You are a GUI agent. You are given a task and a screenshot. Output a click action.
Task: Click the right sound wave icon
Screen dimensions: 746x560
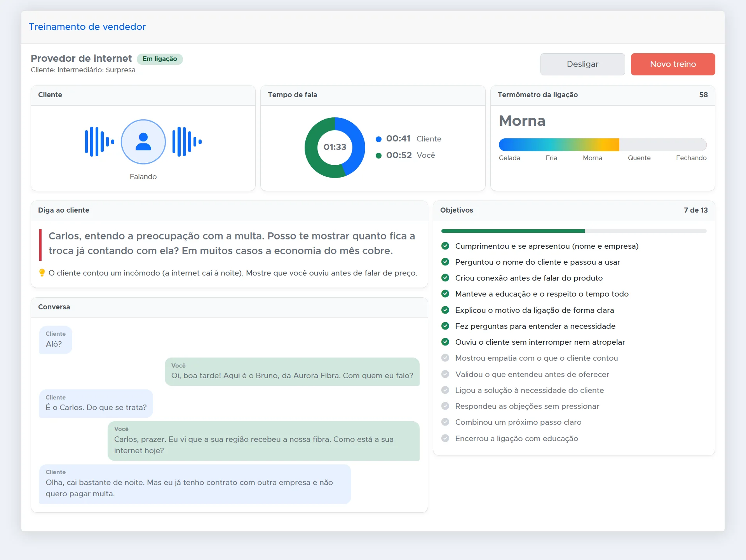187,141
